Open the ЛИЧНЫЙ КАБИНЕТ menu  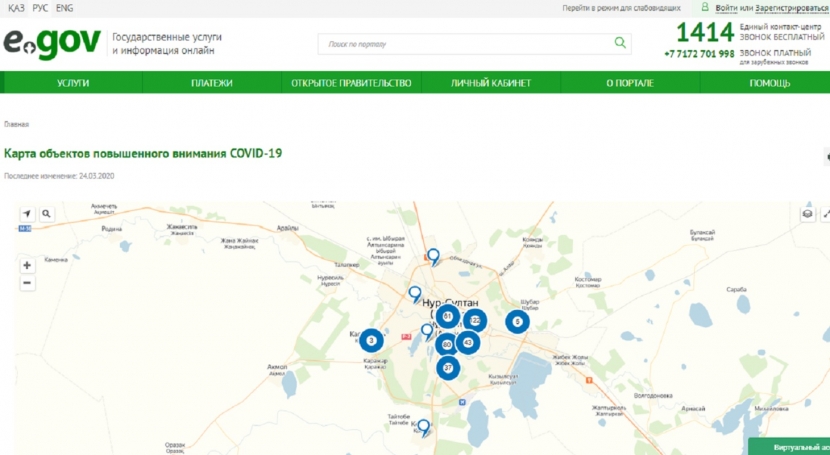491,83
